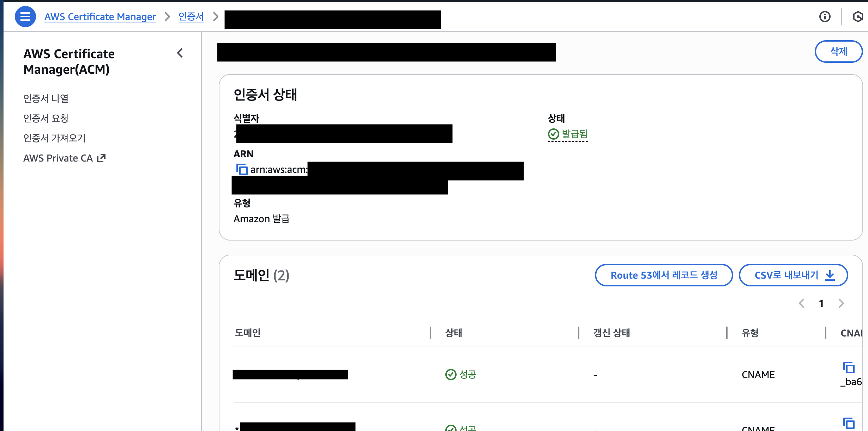Select 인증서 가져오기 in sidebar
This screenshot has width=868, height=431.
[54, 138]
